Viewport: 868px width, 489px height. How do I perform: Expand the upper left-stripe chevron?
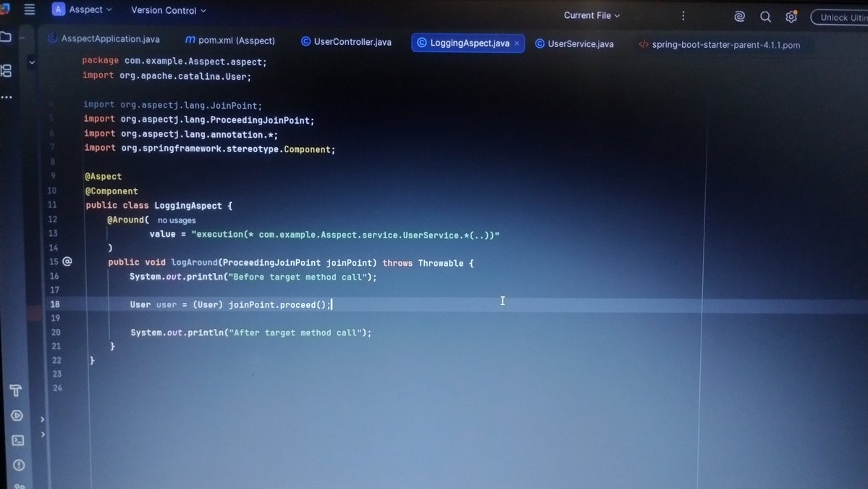coord(42,419)
